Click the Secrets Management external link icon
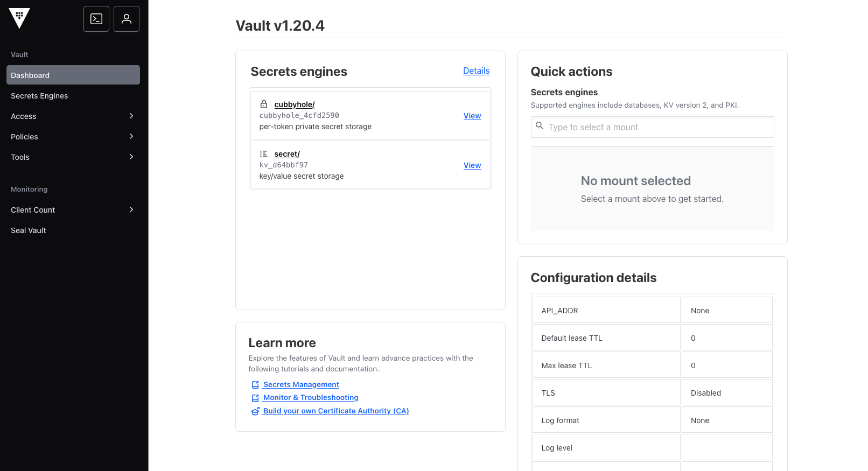The image size is (868, 471). click(255, 385)
